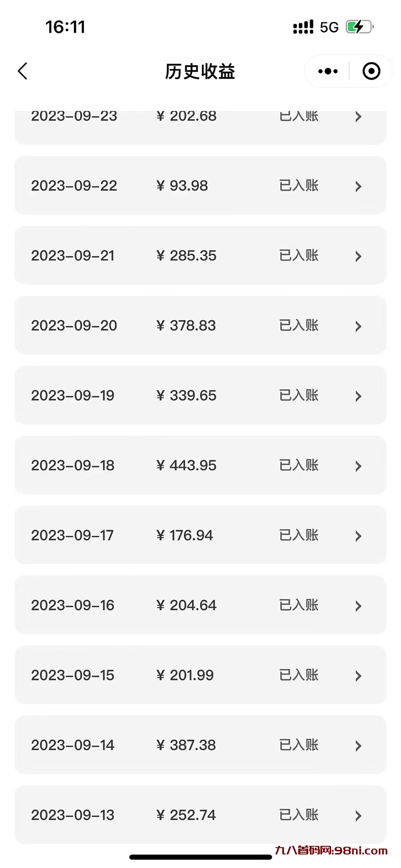Screen dimensions: 401x868
Task: Expand chevron for 2023-09-21 entry
Action: [x=358, y=256]
